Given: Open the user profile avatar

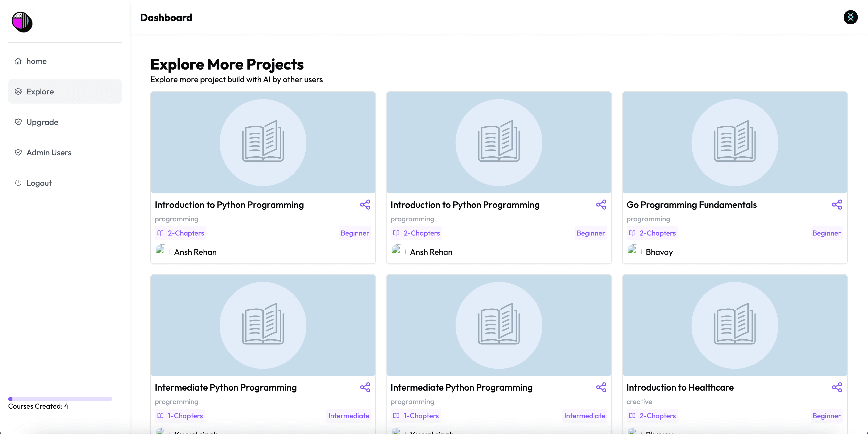Looking at the screenshot, I should tap(850, 17).
